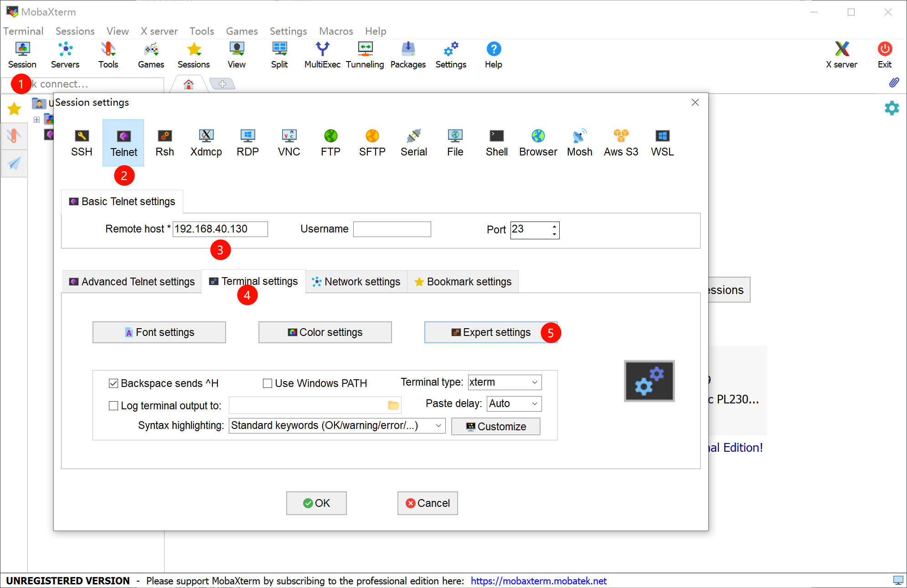Switch to Network settings tab
Screen dimensions: 907x588
[x=356, y=282]
